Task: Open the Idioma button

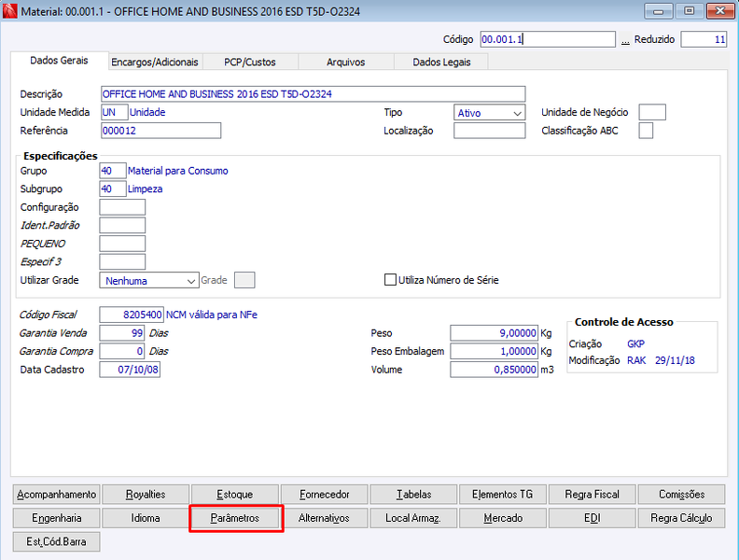Action: [x=146, y=518]
